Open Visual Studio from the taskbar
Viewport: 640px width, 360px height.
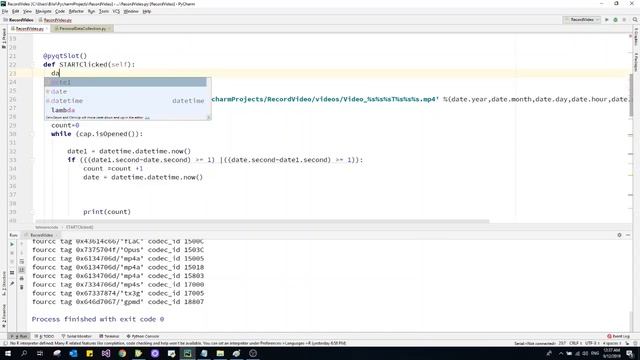(x=106, y=353)
